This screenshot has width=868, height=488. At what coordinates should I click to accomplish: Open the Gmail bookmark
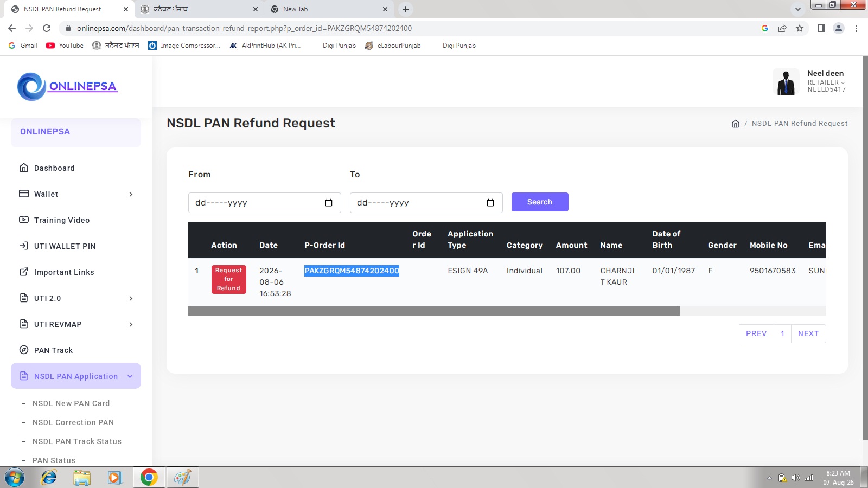click(23, 46)
